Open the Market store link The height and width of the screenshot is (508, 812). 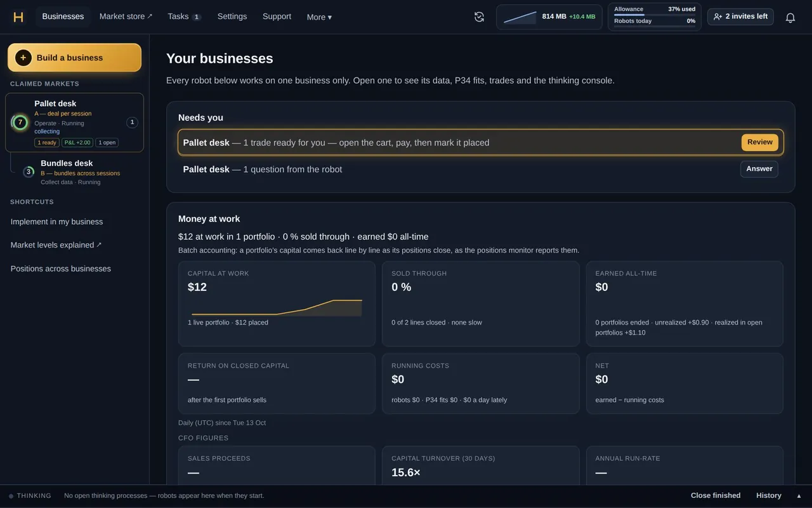tap(126, 17)
